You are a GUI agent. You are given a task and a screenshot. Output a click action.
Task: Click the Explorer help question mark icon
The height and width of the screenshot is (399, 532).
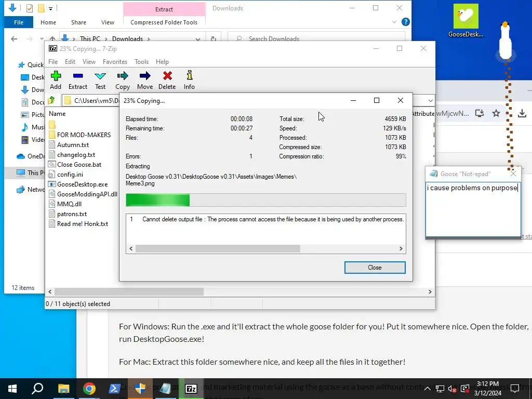[x=405, y=22]
